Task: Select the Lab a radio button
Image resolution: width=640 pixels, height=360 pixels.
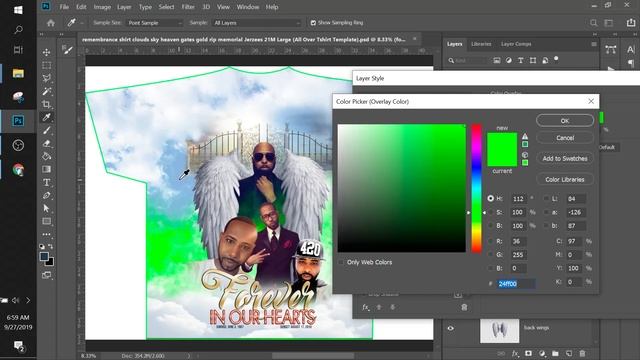Action: point(546,212)
